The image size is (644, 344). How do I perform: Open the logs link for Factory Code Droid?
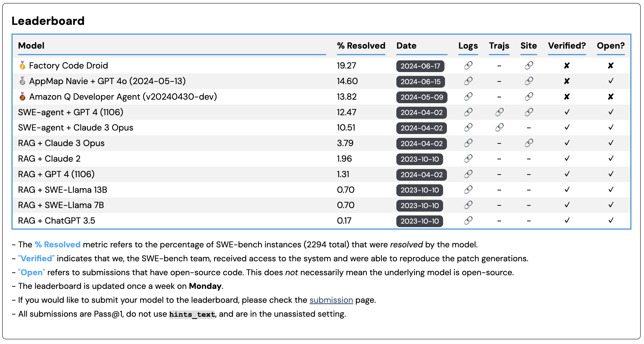tap(468, 66)
